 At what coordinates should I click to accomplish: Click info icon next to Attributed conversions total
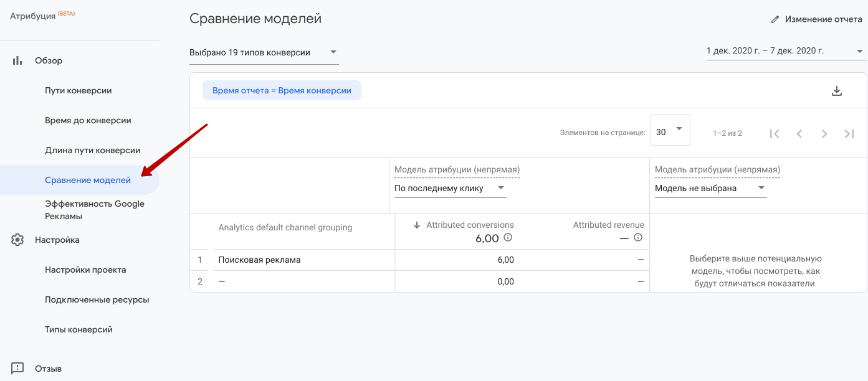[x=508, y=238]
